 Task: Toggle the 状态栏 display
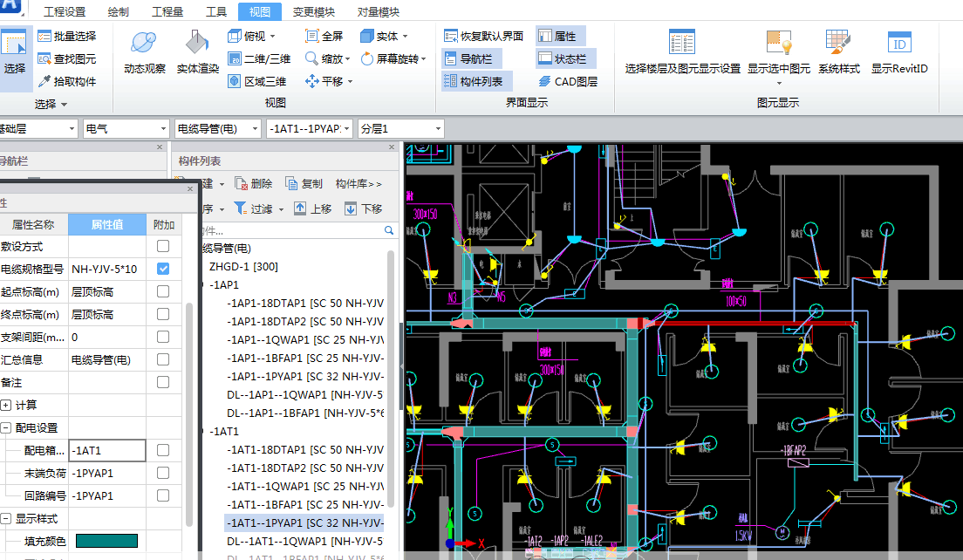click(565, 59)
